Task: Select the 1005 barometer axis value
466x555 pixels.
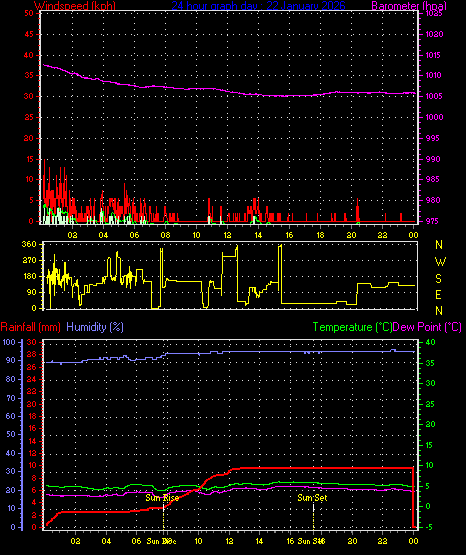Action: pyautogui.click(x=434, y=96)
